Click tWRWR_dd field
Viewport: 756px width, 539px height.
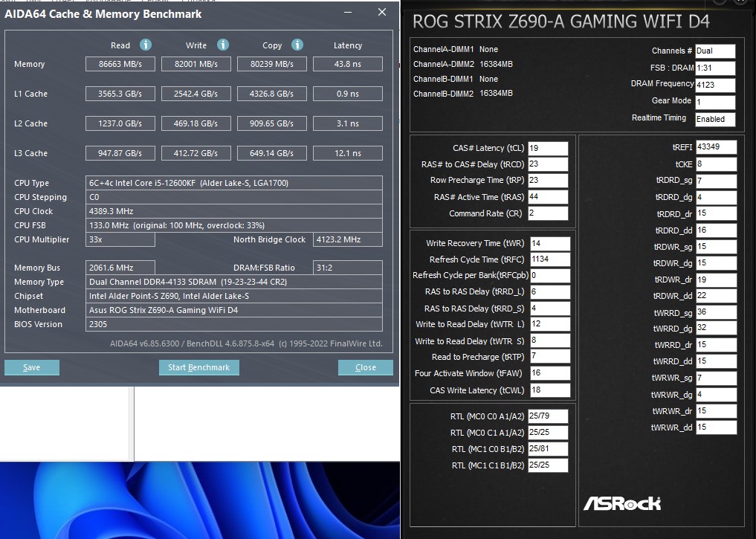716,427
